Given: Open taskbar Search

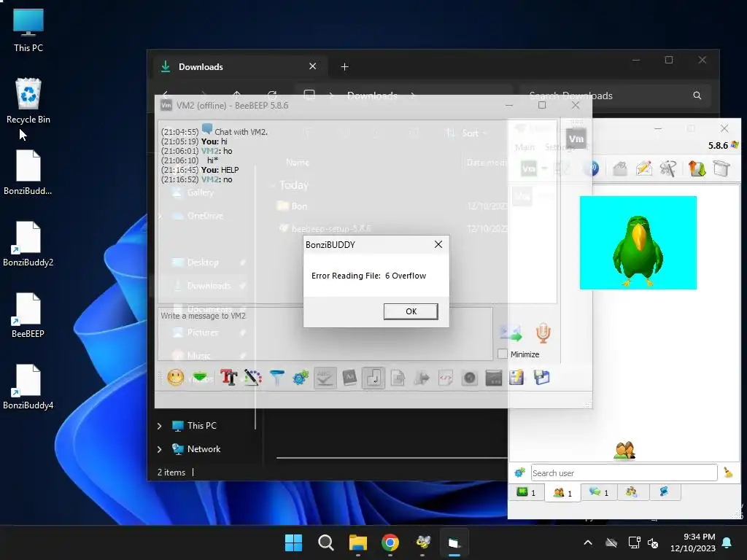Looking at the screenshot, I should [326, 542].
